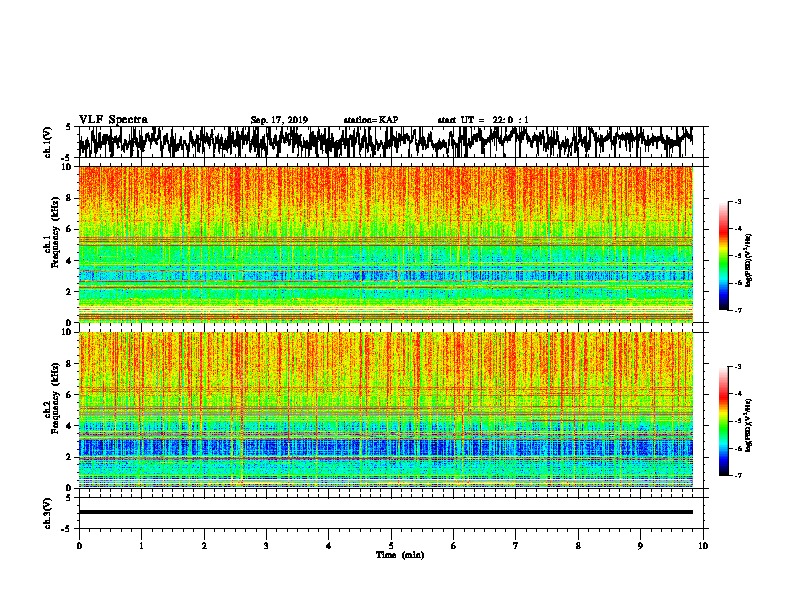Click the time axis tick label 7

tap(516, 546)
